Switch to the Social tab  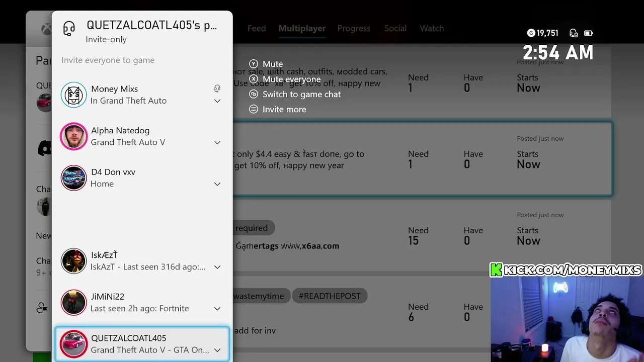tap(395, 28)
